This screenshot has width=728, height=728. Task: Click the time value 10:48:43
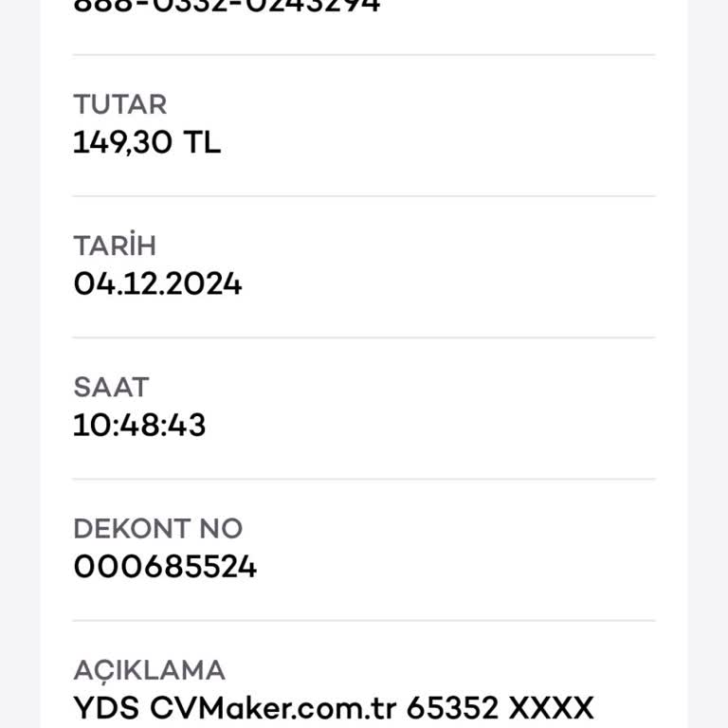[x=139, y=425]
